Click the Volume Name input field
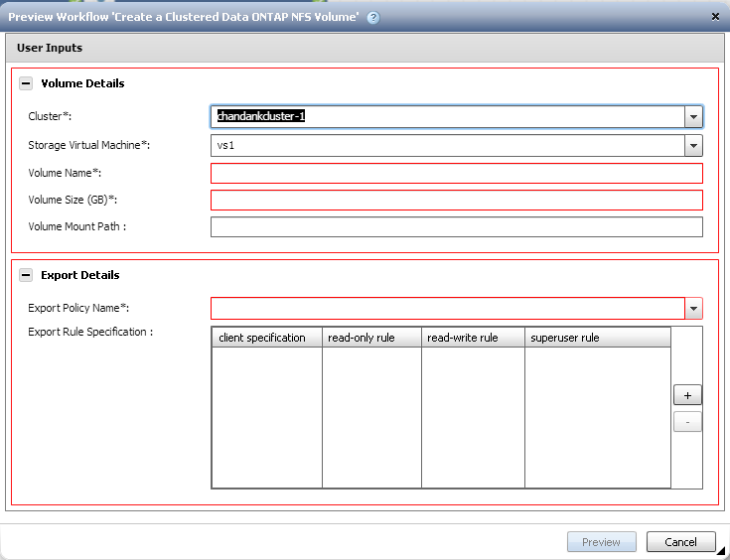This screenshot has width=730, height=560. tap(456, 174)
